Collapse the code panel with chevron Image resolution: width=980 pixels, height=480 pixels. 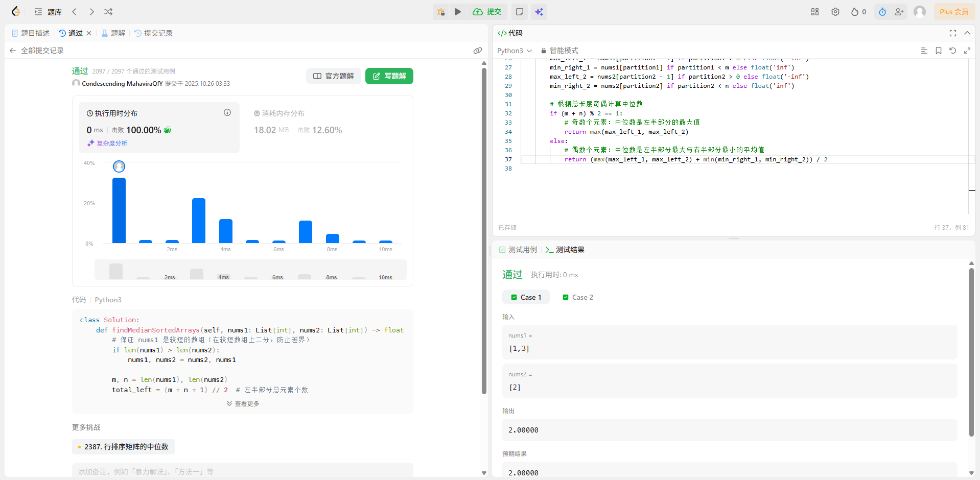(x=967, y=33)
